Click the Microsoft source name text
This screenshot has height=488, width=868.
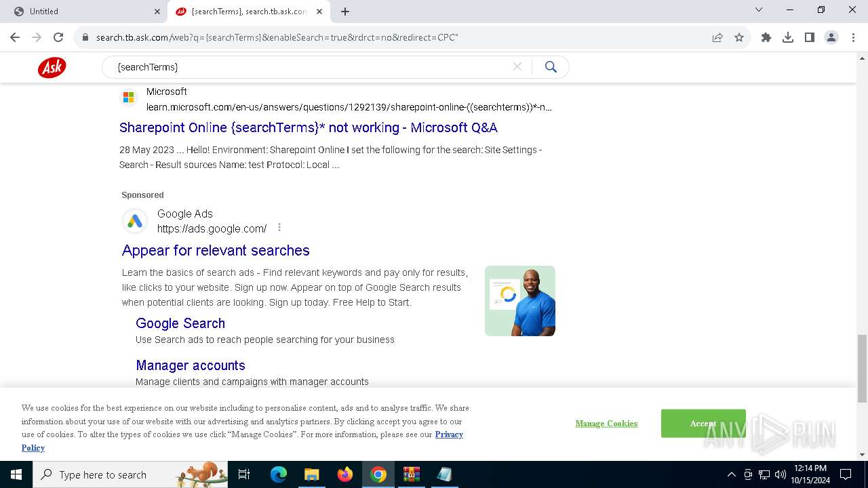pos(167,91)
